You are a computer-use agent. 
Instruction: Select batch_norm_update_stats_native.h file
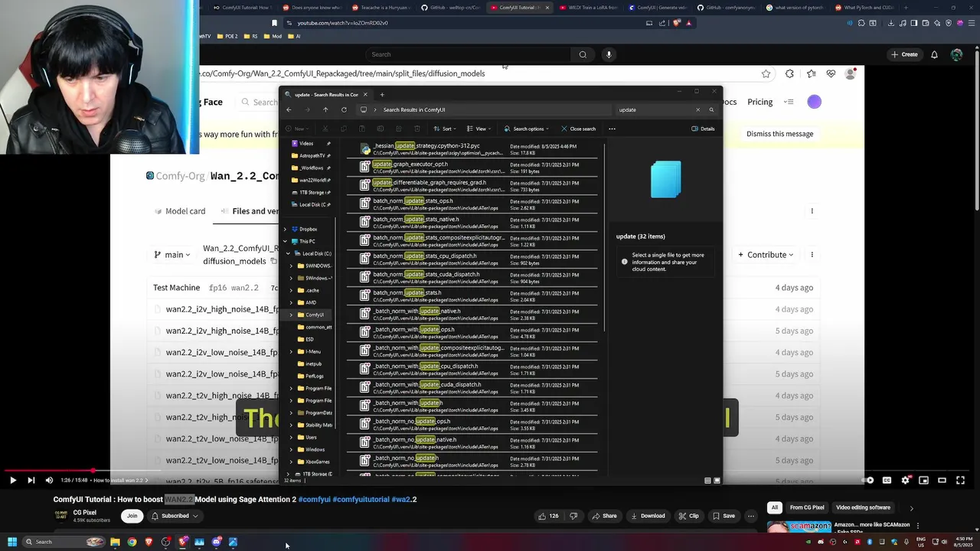tap(472, 223)
